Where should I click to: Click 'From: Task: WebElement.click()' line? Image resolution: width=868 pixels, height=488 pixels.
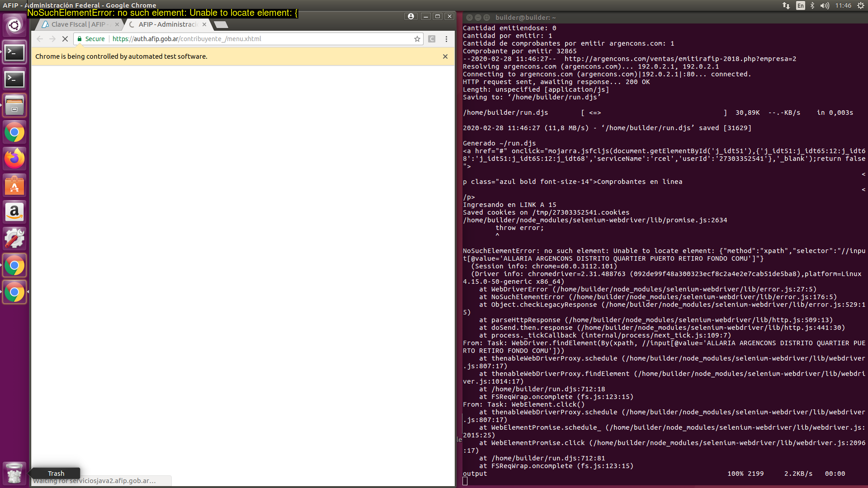pos(524,404)
